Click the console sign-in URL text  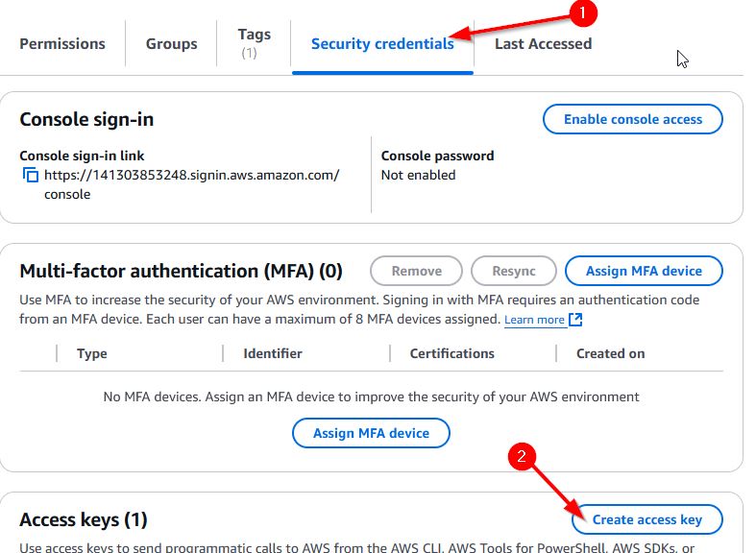click(192, 176)
